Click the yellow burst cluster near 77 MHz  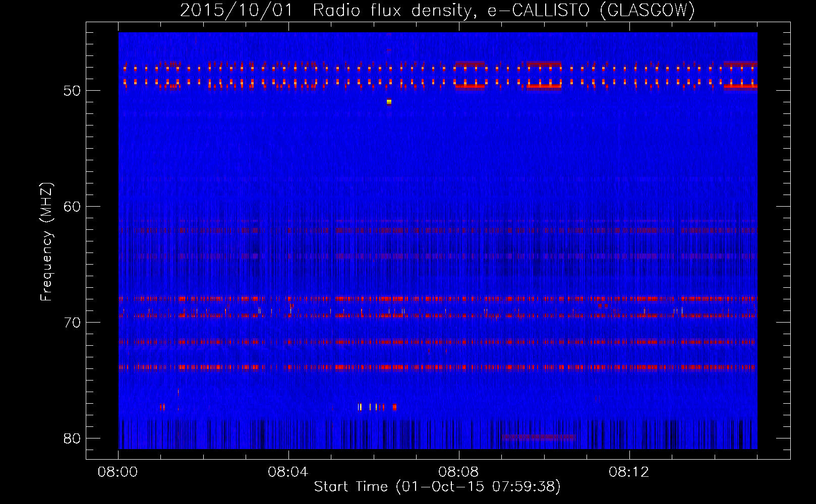tap(377, 407)
